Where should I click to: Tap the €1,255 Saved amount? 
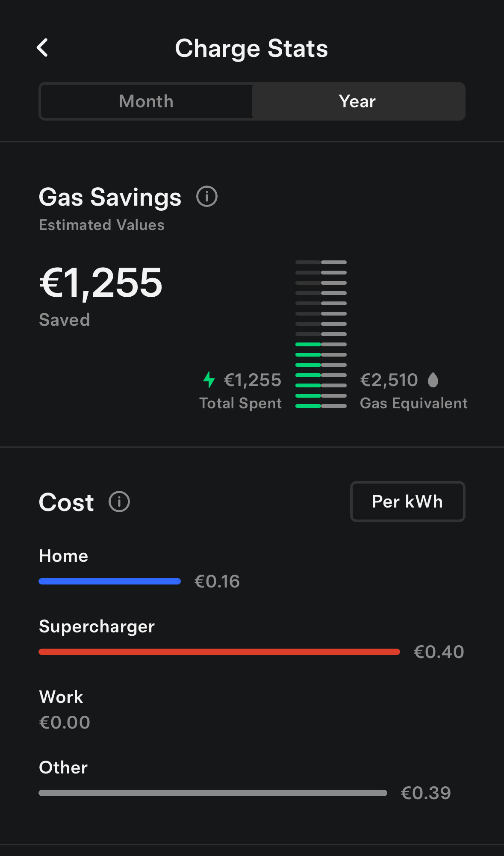click(x=101, y=283)
